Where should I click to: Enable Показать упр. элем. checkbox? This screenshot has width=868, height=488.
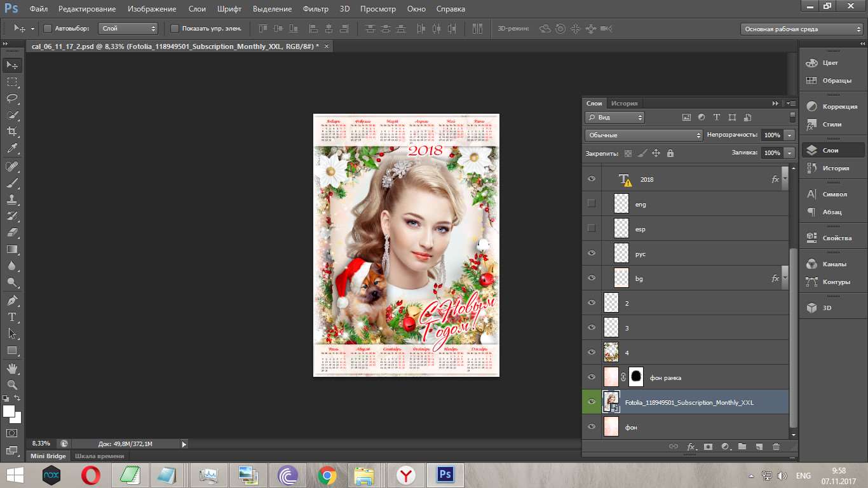pyautogui.click(x=175, y=29)
